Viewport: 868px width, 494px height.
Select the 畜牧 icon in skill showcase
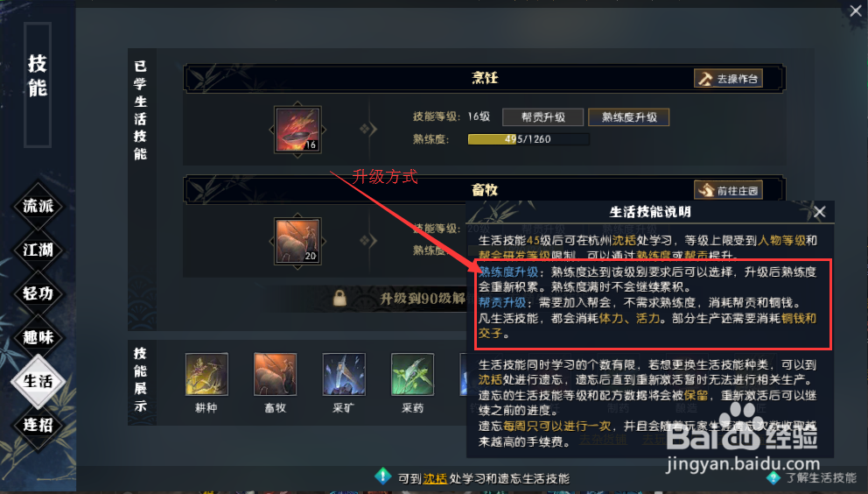(x=275, y=374)
